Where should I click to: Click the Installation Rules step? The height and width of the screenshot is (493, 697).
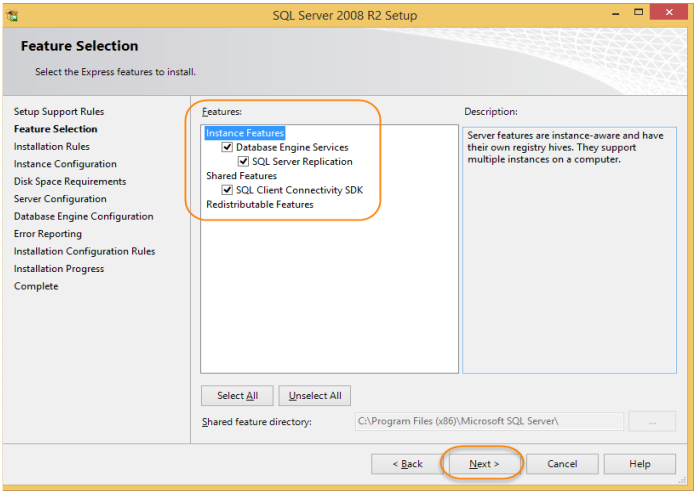pos(52,146)
